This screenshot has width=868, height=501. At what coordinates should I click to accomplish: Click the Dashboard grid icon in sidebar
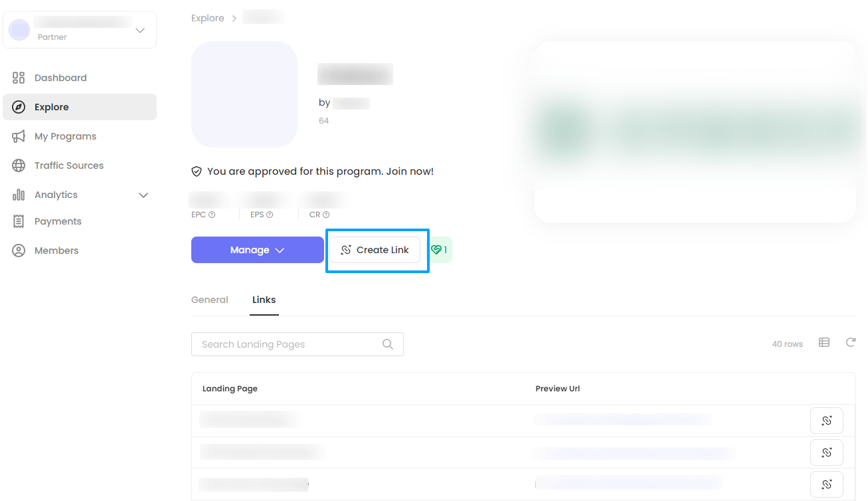point(19,78)
